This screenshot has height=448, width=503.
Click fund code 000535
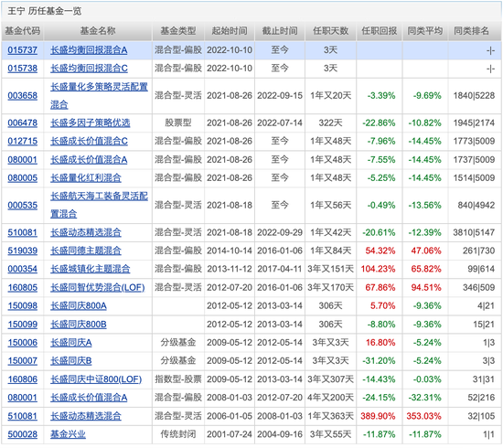(x=23, y=206)
